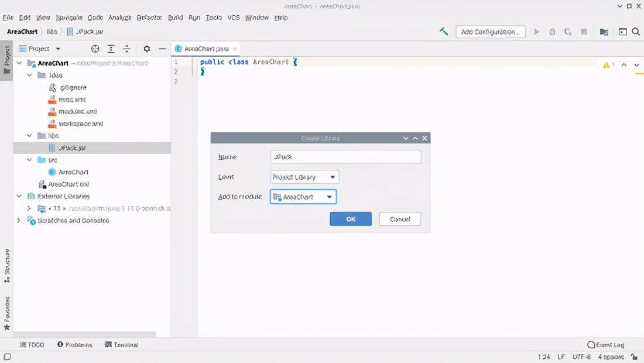Click the Event Log icon in status bar
Image resolution: width=644 pixels, height=363 pixels.
(x=591, y=344)
